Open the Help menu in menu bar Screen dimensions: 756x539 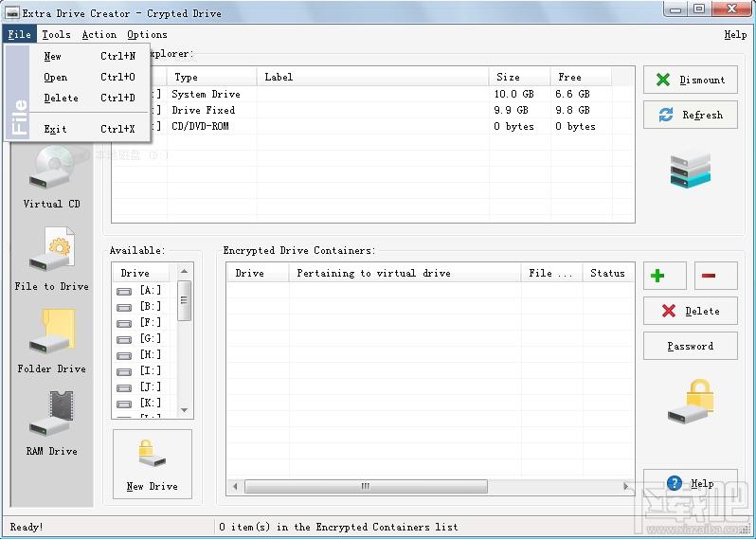735,35
